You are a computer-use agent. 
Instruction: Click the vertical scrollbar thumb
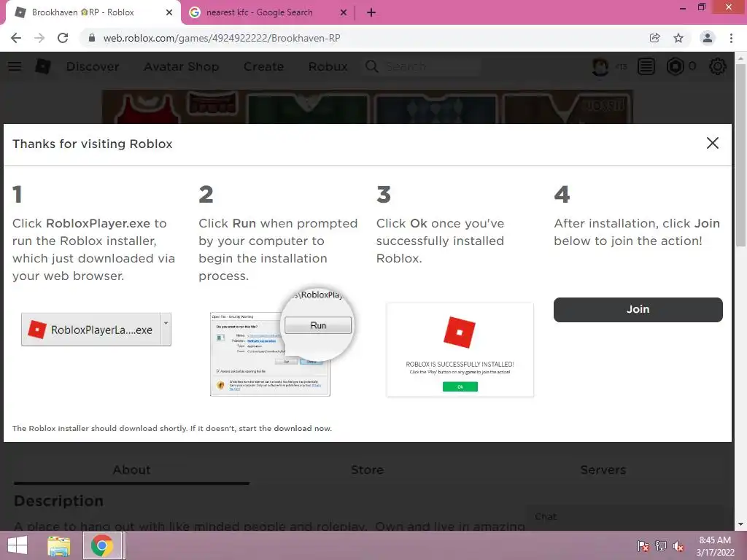[x=740, y=155]
